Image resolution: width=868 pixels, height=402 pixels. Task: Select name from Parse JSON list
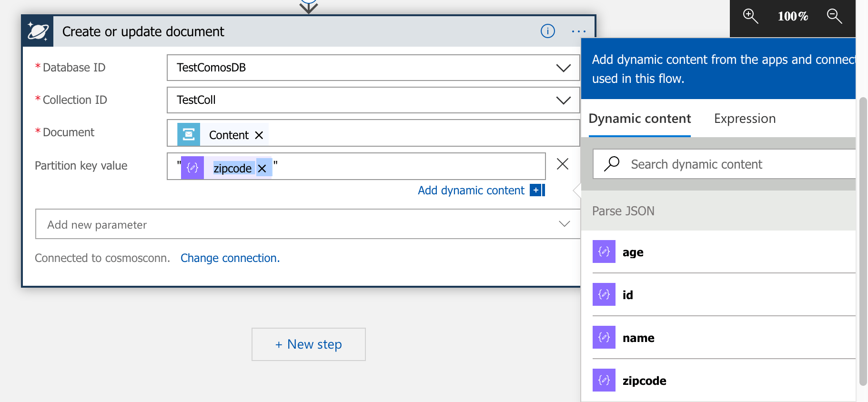click(x=724, y=338)
